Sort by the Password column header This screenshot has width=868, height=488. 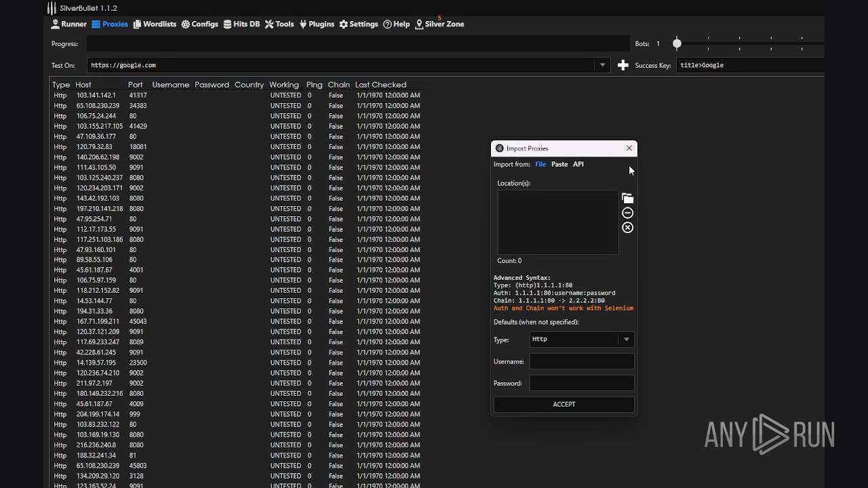212,85
